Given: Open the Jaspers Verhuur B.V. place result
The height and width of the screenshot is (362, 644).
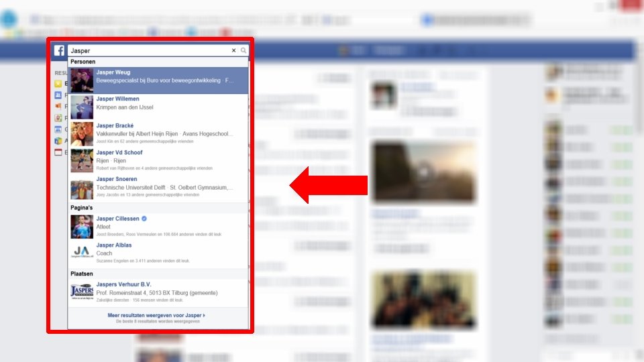Looking at the screenshot, I should tap(158, 293).
